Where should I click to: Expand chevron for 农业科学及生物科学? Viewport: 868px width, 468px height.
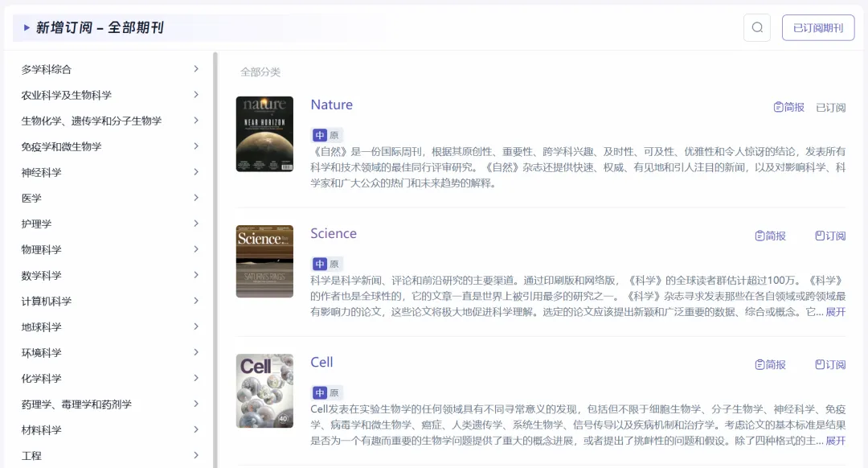tap(196, 95)
